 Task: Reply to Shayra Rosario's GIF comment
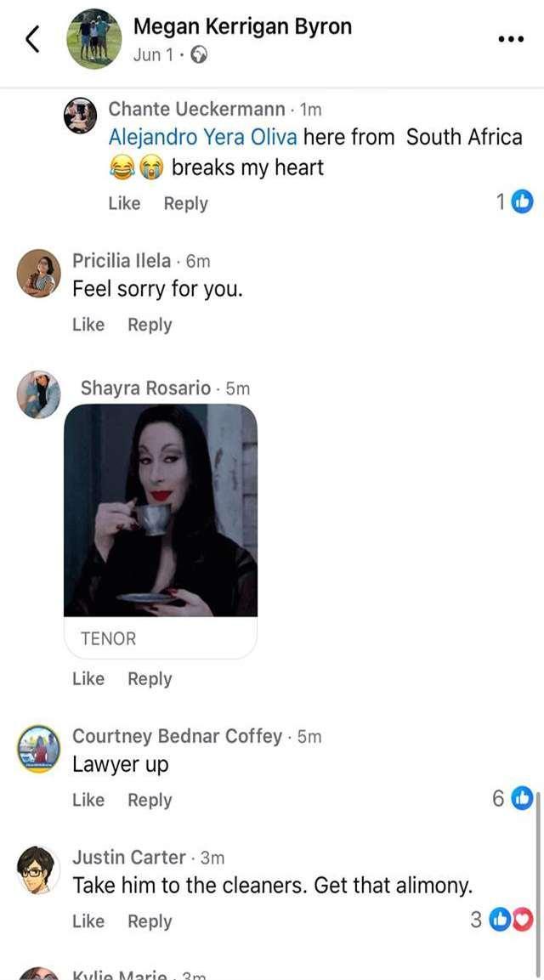(150, 679)
